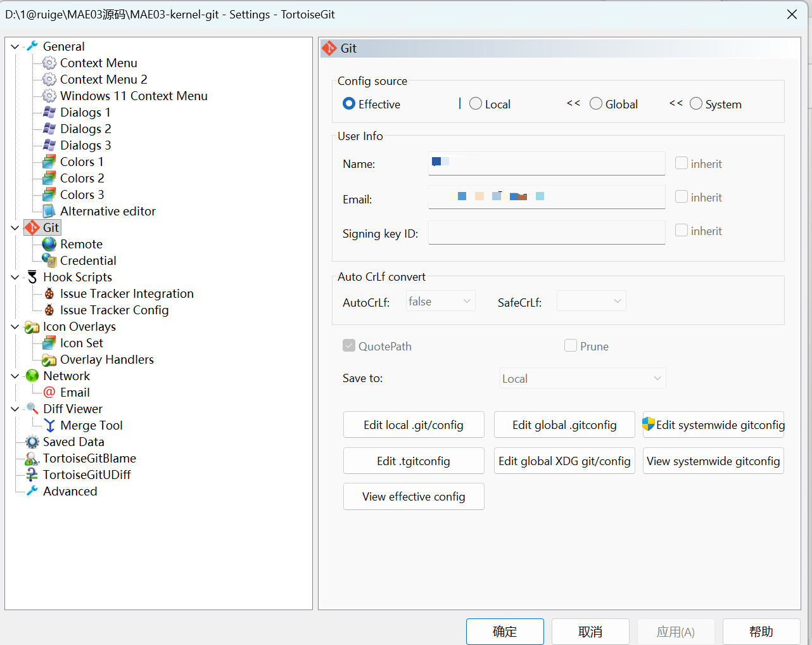Viewport: 812px width, 645px height.
Task: Click the Merge Tool fork icon
Action: [x=49, y=425]
